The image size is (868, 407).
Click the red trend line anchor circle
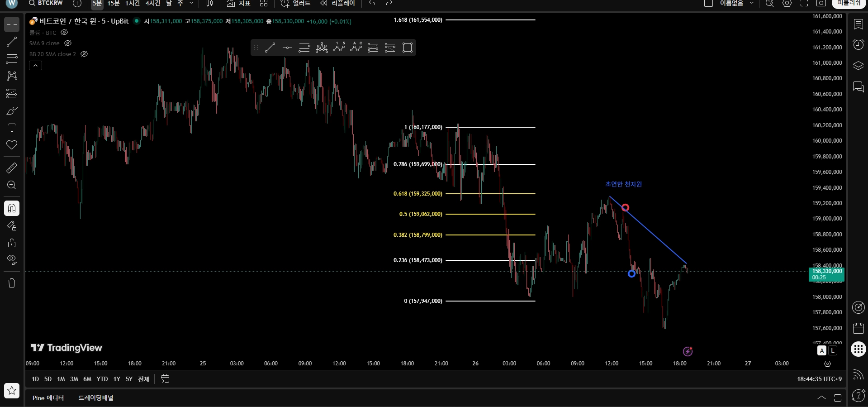click(625, 207)
